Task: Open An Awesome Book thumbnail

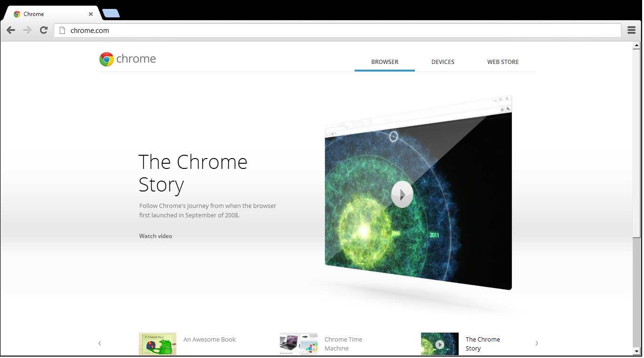Action: (x=158, y=344)
